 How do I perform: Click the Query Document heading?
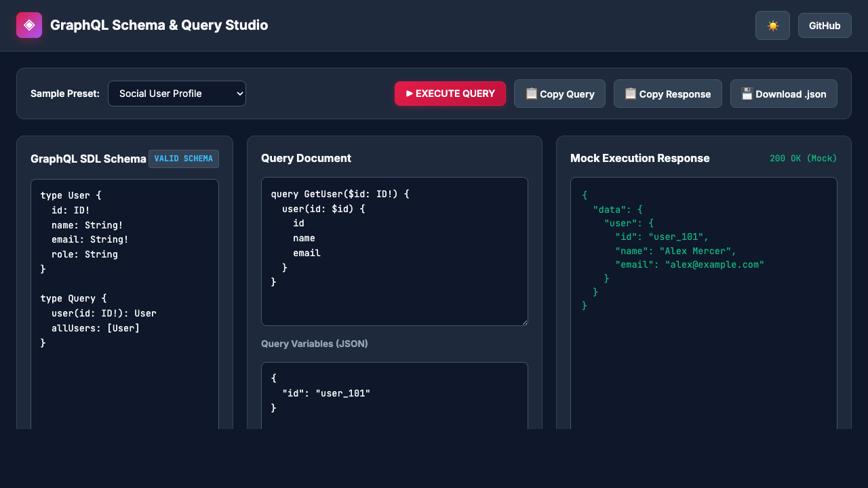[x=306, y=158]
